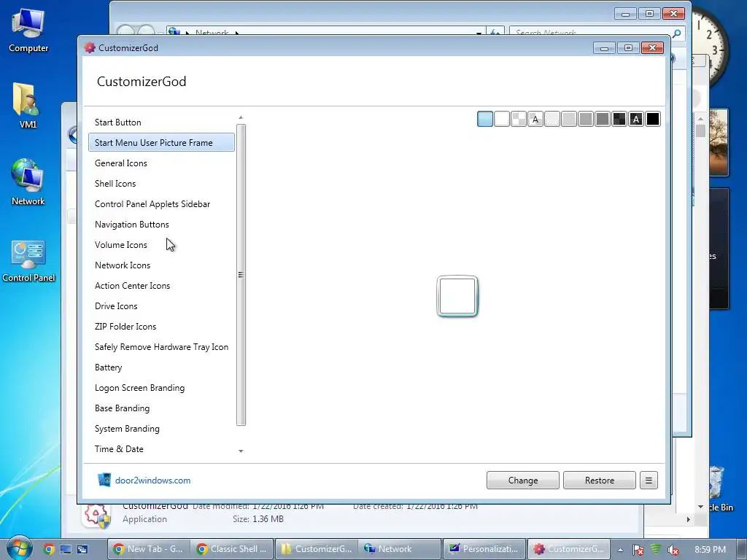Open Logon Screen Branding category
Screen dimensions: 747x560
pos(161,388)
